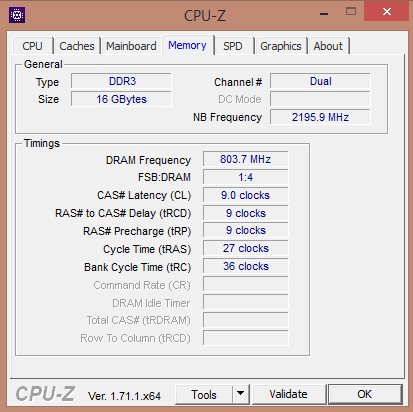Click the DRAM Frequency label

tap(148, 160)
